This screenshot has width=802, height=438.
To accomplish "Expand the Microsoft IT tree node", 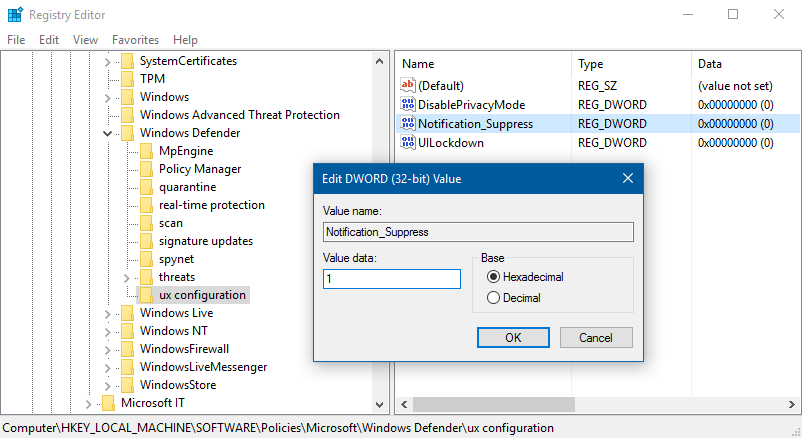I will 88,403.
